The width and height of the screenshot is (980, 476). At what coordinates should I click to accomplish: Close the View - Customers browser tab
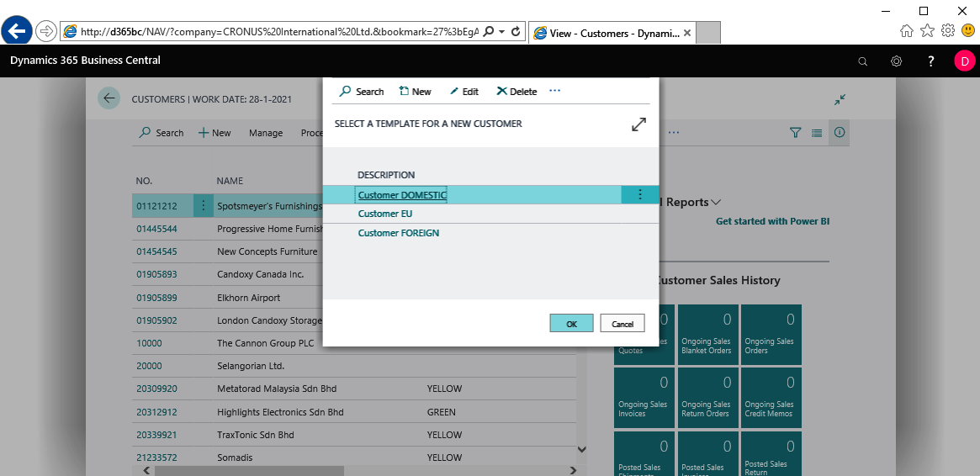tap(687, 33)
